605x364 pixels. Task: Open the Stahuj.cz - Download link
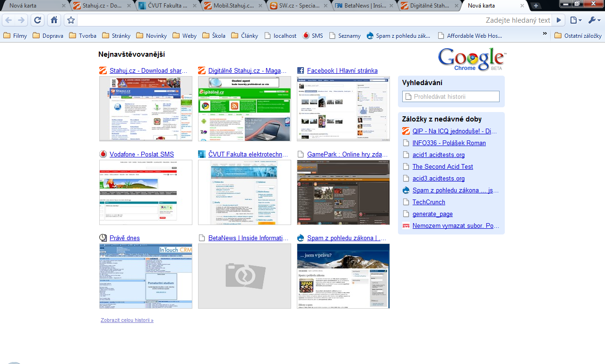pos(148,71)
